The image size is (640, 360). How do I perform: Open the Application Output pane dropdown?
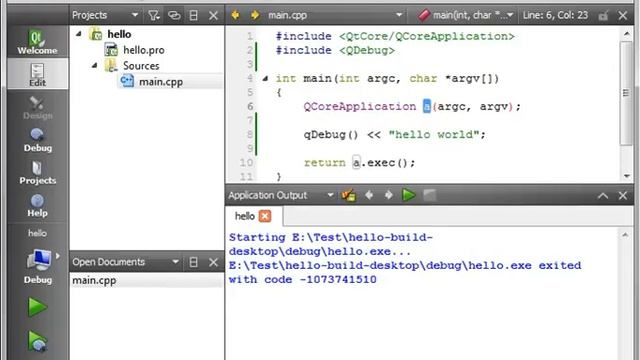(330, 195)
